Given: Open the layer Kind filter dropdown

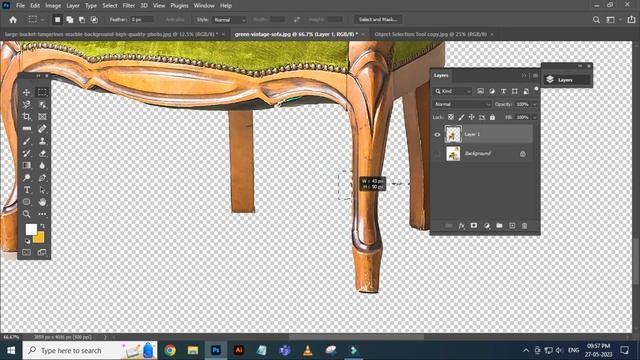Looking at the screenshot, I should (453, 91).
